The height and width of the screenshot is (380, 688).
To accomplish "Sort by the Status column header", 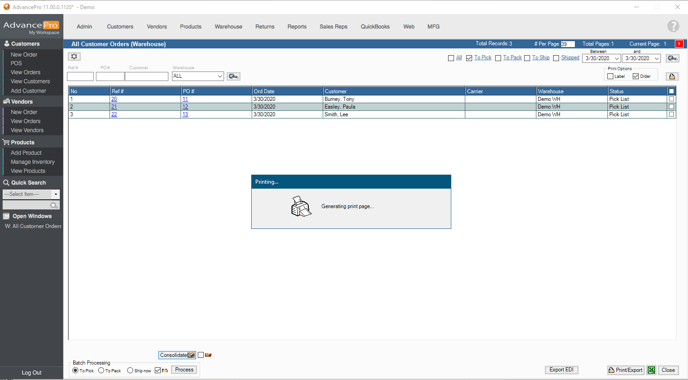I will tap(637, 91).
